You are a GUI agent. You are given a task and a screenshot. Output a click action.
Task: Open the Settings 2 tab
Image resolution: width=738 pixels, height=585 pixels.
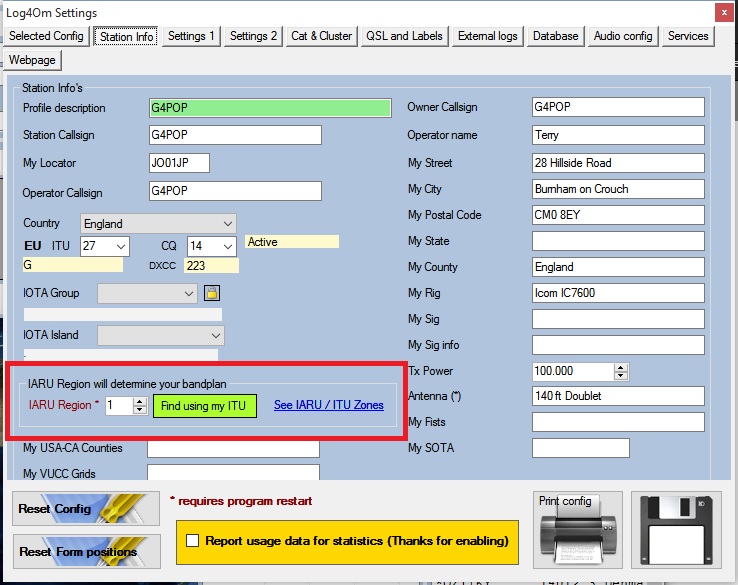253,36
